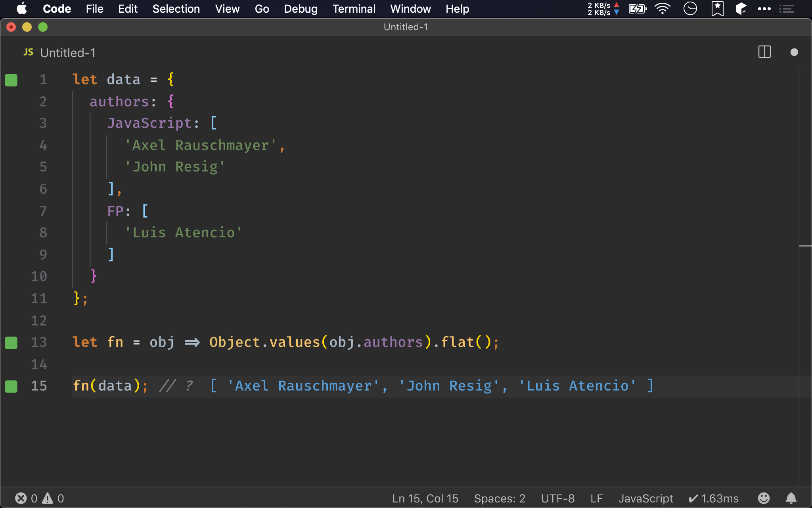
Task: Click green Quokka marker on line 13
Action: [x=11, y=343]
